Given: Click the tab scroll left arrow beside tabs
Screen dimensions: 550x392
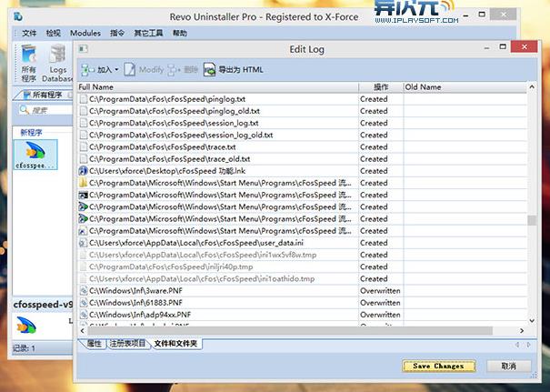Looking at the screenshot, I should pyautogui.click(x=516, y=345).
